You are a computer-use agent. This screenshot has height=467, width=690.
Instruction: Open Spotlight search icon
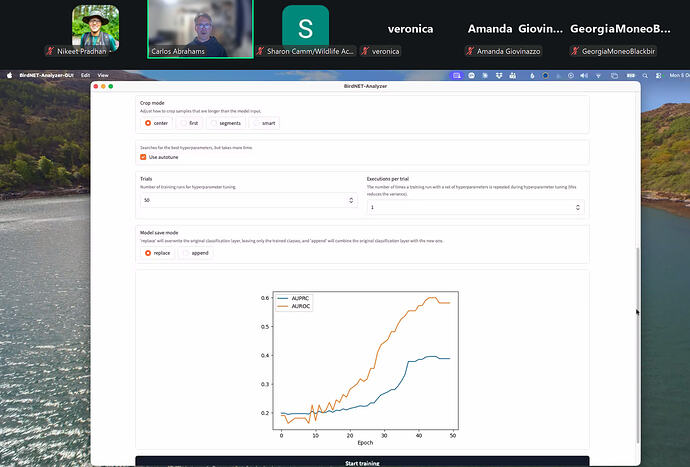(645, 76)
